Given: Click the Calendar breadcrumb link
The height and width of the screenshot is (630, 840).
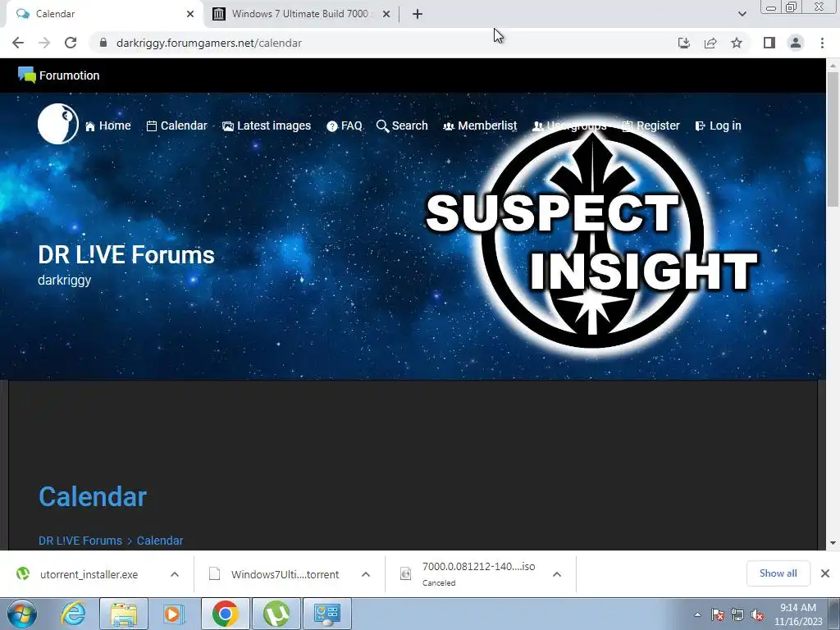Looking at the screenshot, I should pos(160,541).
